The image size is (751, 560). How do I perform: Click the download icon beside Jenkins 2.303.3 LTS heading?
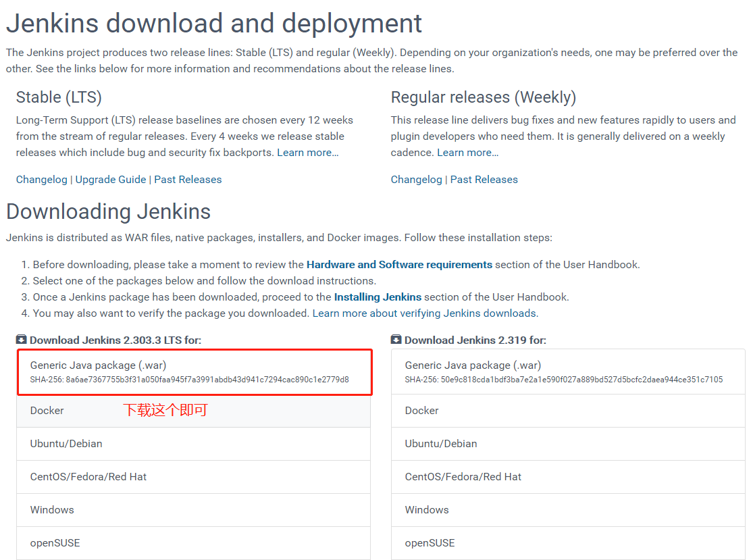point(21,340)
